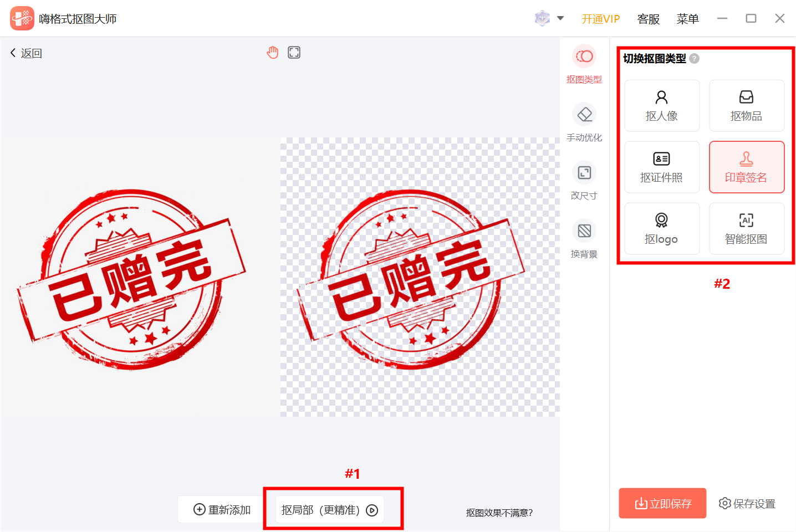Click the app logo in the title bar
Viewport: 796px width, 532px height.
[22, 18]
